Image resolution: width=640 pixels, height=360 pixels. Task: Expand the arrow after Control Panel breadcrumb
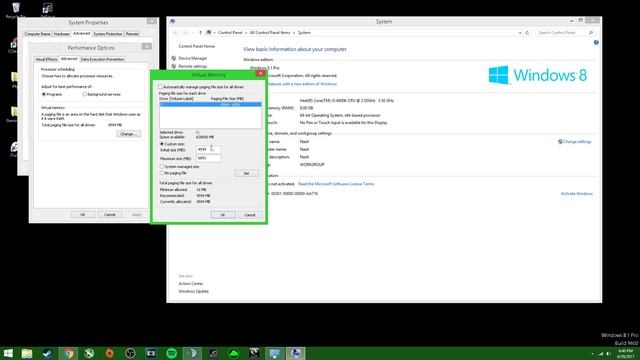246,33
